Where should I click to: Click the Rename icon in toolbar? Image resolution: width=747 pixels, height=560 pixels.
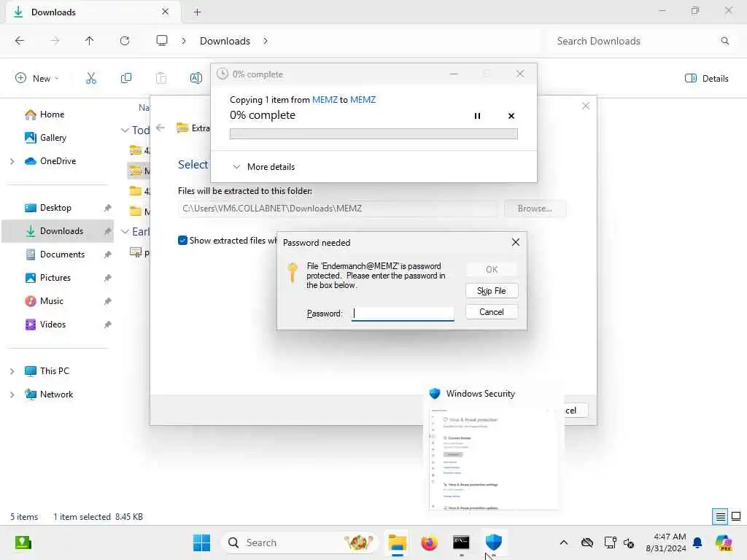click(x=196, y=78)
